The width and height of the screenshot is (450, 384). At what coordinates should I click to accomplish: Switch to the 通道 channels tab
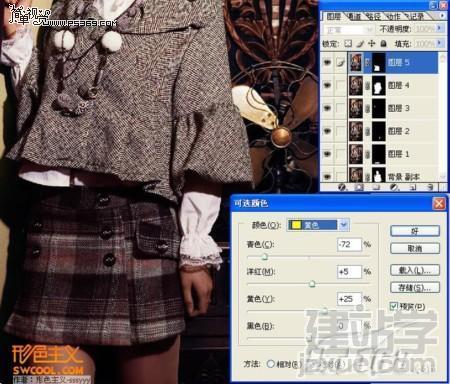coord(354,16)
